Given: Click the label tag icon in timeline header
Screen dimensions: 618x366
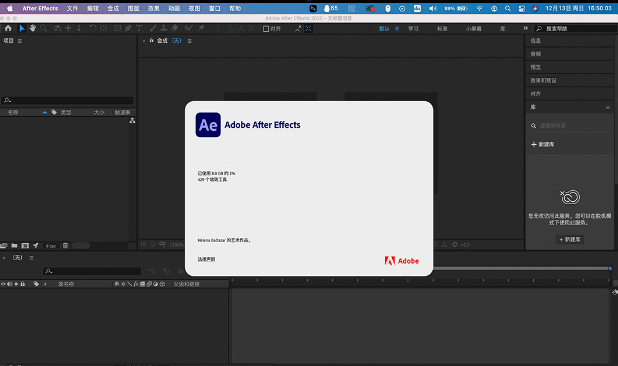Looking at the screenshot, I should (36, 284).
